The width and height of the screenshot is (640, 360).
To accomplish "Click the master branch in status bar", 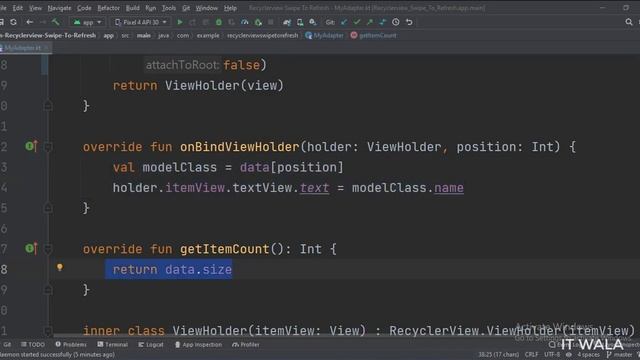I will pos(620,354).
